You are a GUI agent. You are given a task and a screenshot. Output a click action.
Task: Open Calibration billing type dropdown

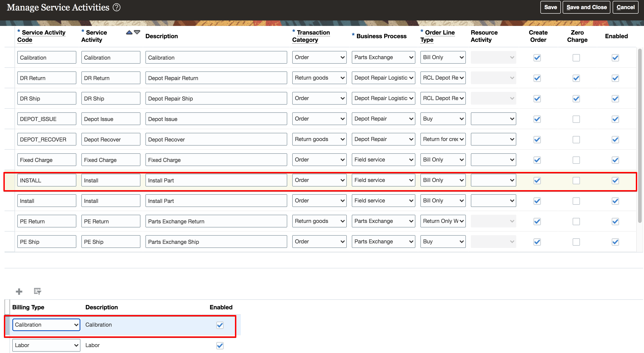(x=46, y=325)
